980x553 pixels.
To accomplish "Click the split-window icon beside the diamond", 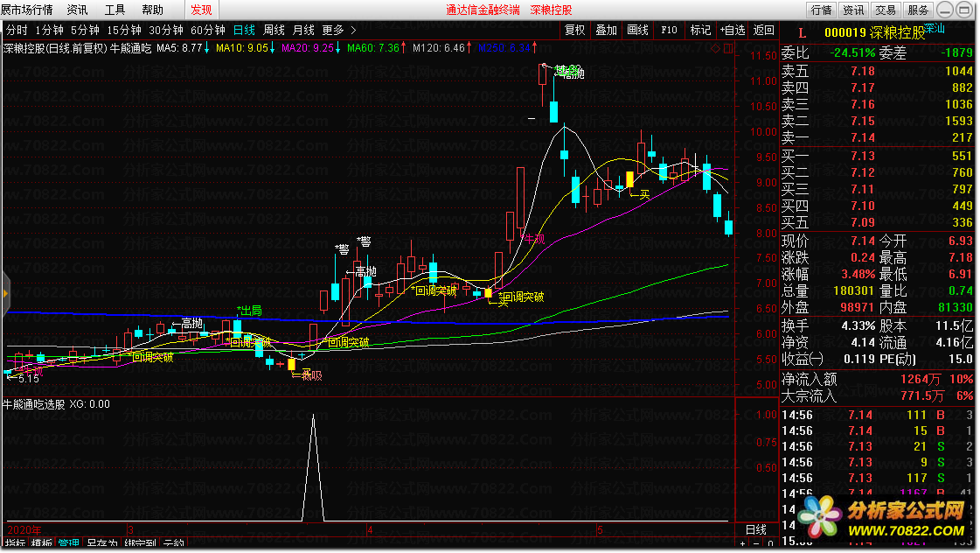I will tap(728, 49).
